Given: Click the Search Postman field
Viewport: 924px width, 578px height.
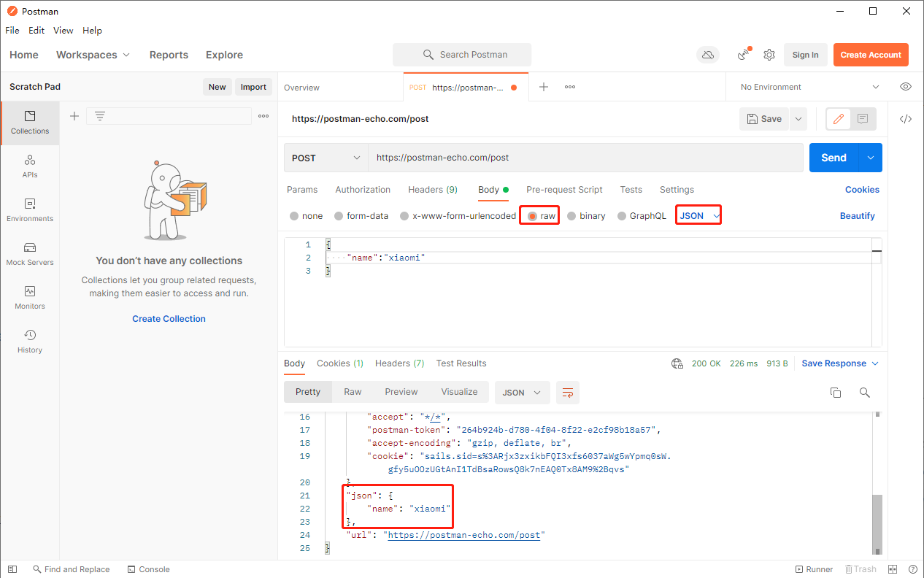Looking at the screenshot, I should [462, 55].
